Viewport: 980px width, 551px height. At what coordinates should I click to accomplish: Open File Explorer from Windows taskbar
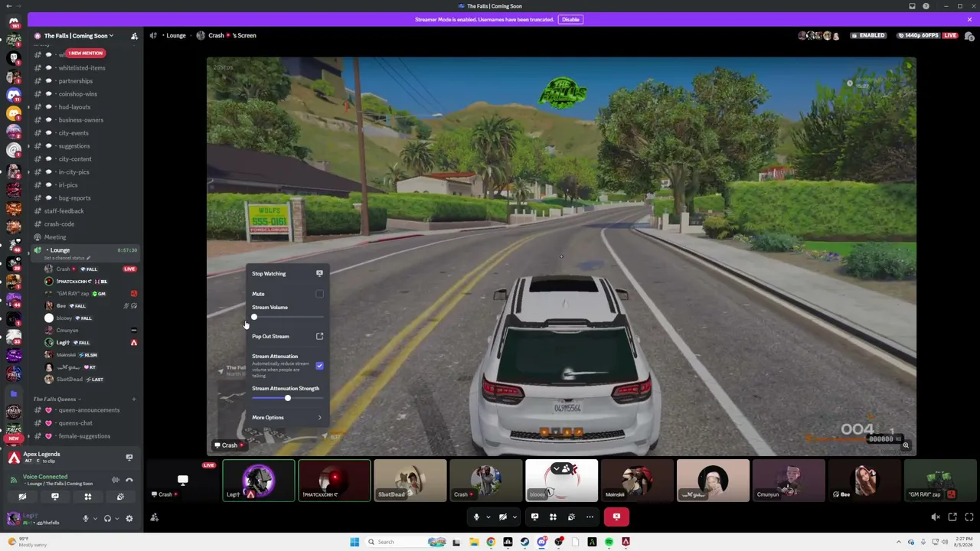pyautogui.click(x=474, y=542)
